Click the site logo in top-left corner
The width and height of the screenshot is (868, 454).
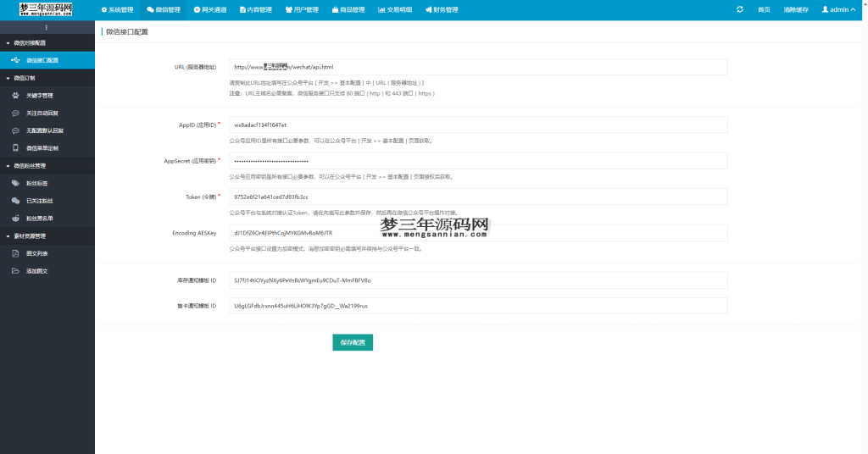(46, 9)
